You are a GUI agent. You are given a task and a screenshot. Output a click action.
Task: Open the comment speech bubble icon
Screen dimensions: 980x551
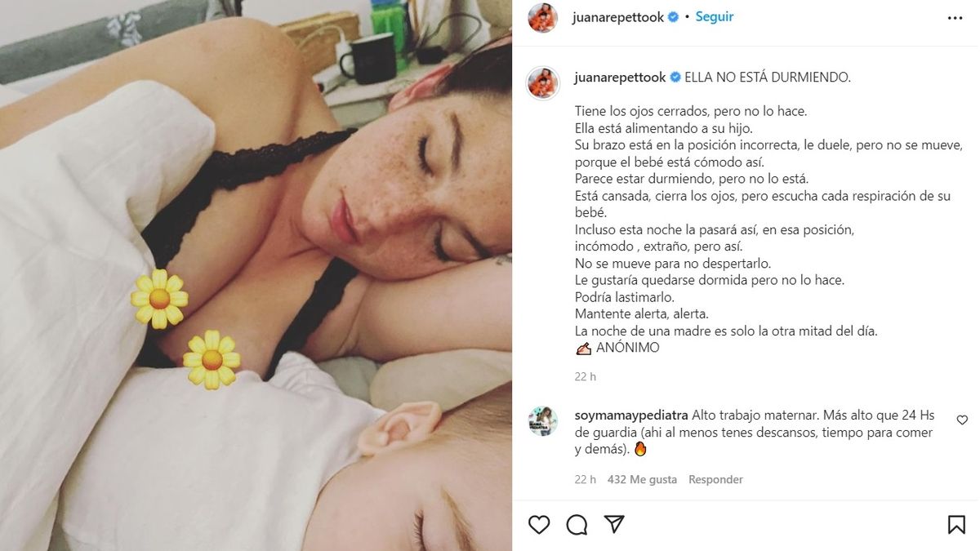click(577, 524)
